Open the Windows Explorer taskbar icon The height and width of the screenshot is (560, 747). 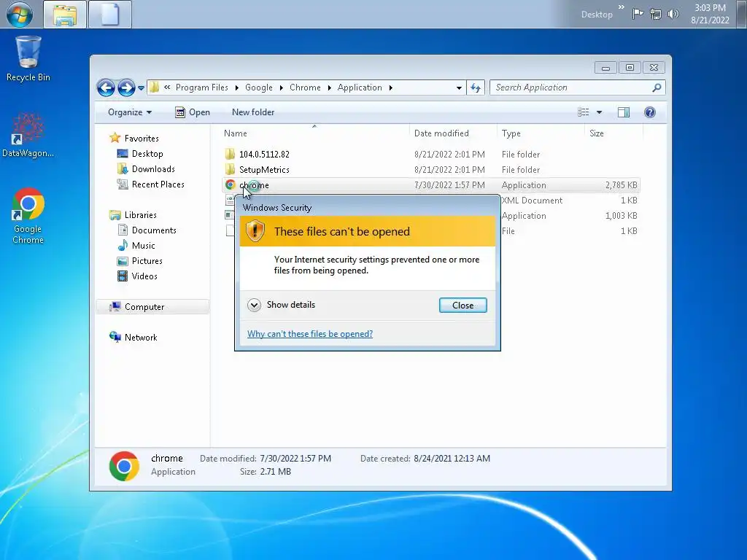click(x=65, y=15)
